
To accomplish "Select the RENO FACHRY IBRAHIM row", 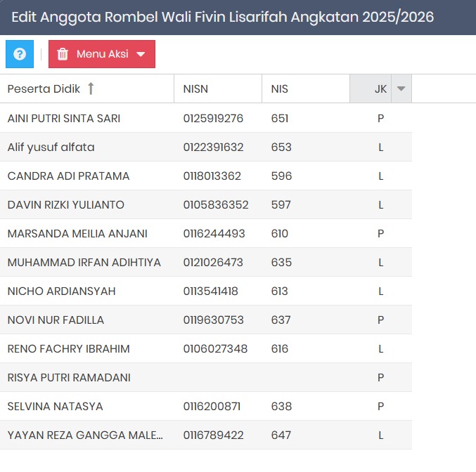I will click(x=68, y=349).
